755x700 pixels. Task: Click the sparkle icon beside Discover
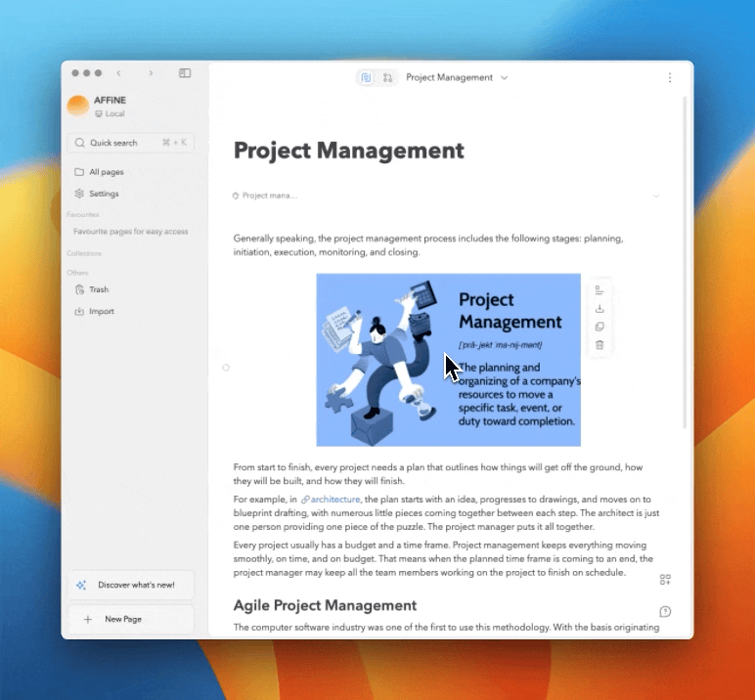click(81, 585)
